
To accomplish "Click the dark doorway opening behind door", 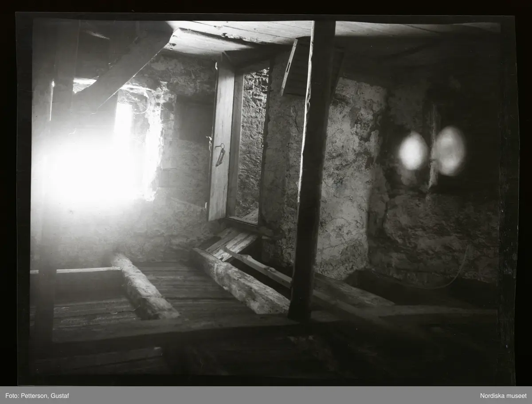I will pos(251,142).
